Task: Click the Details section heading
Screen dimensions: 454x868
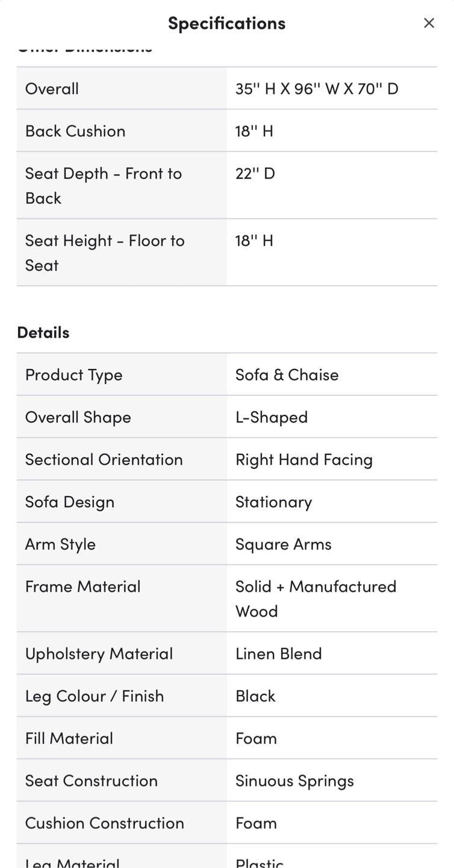Action: (x=43, y=332)
